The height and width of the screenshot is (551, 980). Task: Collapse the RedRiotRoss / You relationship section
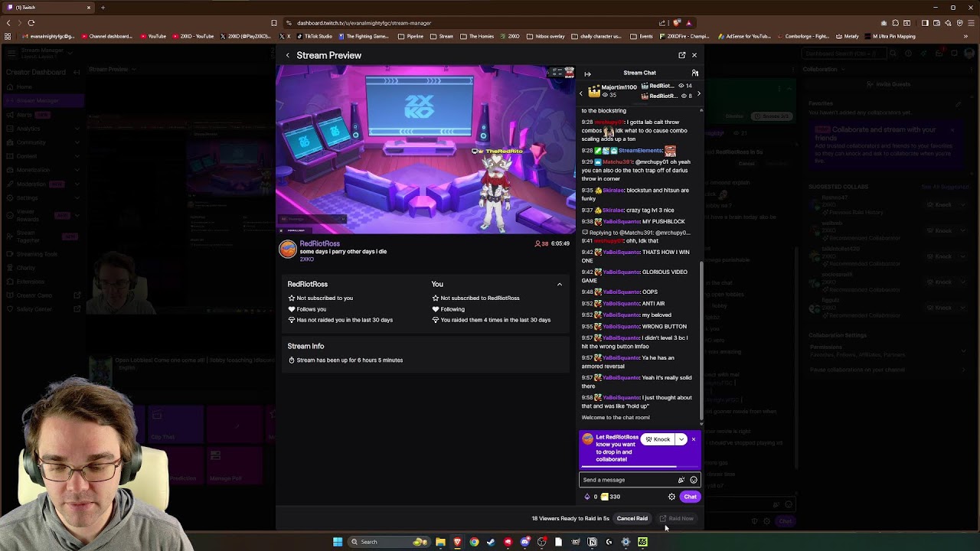pos(559,284)
